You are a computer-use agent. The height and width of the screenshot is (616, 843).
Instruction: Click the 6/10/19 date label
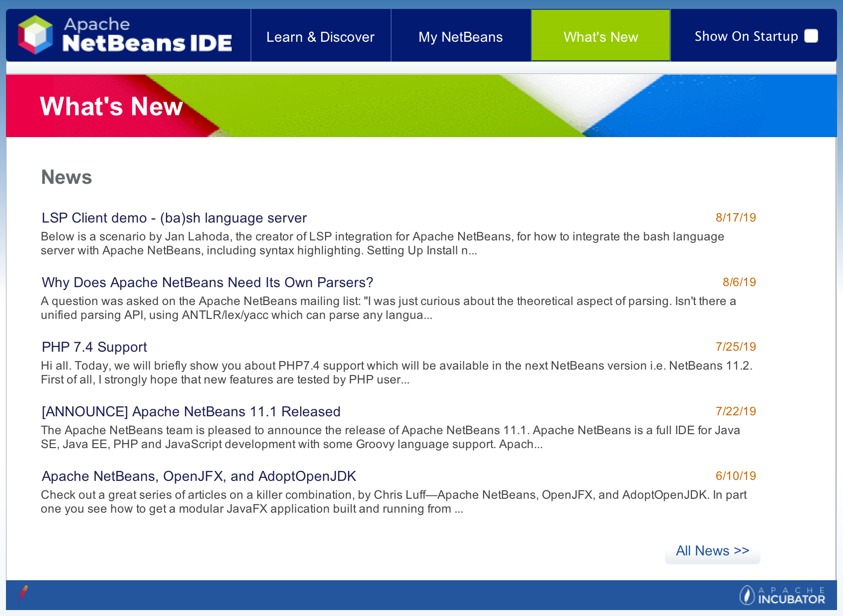[735, 476]
